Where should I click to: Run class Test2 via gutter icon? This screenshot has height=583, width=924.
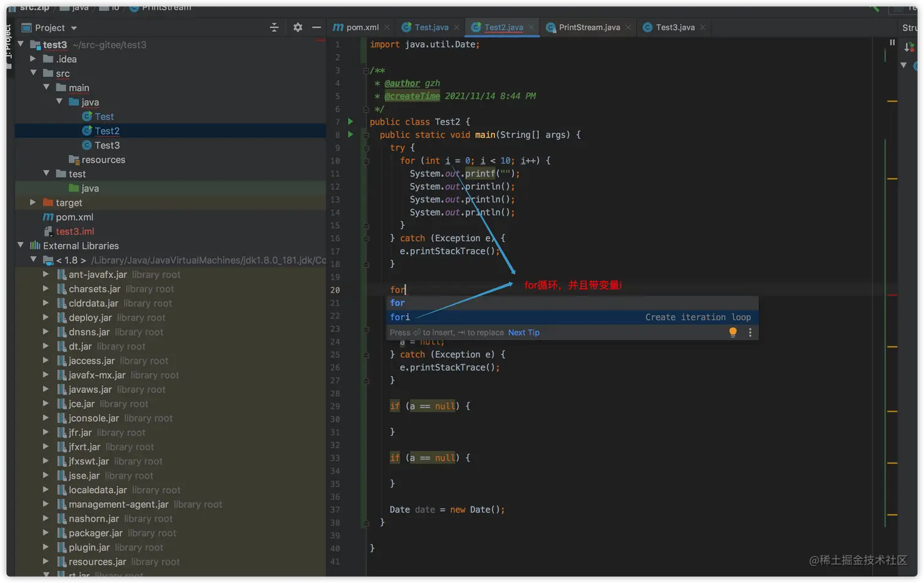(x=351, y=122)
